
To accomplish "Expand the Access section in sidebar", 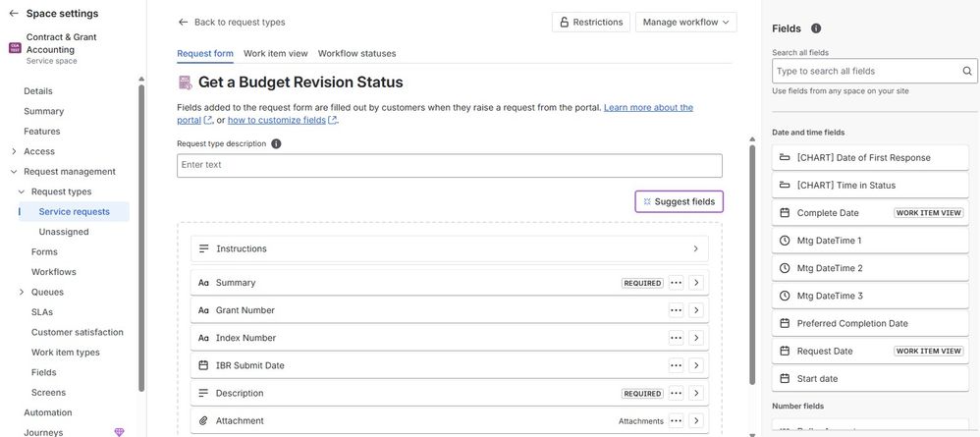I will coord(14,151).
